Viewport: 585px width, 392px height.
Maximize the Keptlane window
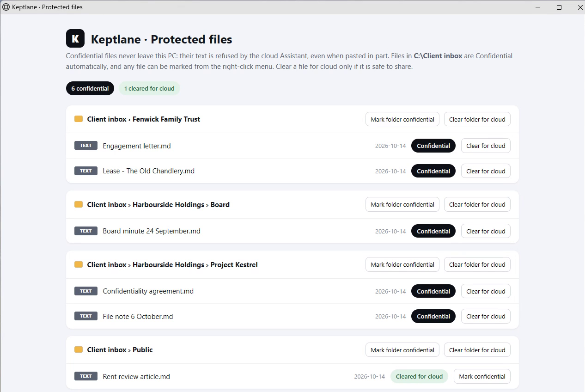click(x=559, y=7)
